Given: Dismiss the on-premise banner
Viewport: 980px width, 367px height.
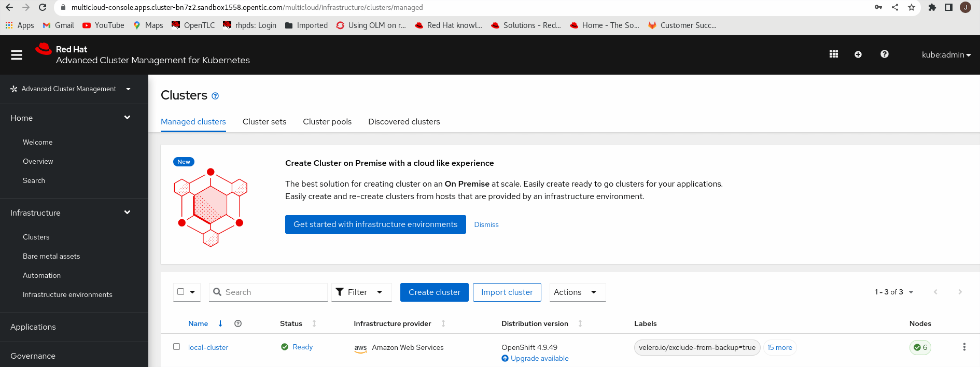Looking at the screenshot, I should coord(486,224).
